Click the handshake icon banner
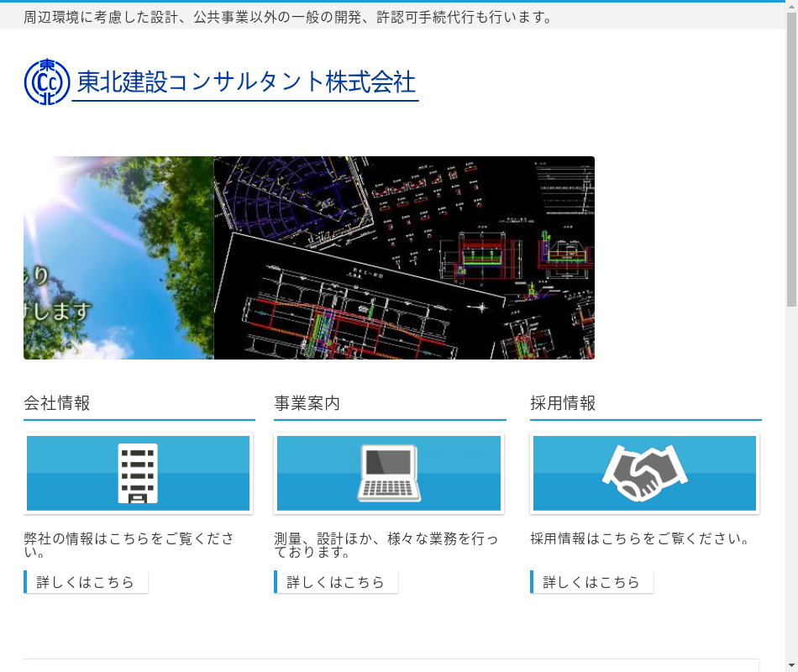Screen dimensions: 798x672 [644, 473]
